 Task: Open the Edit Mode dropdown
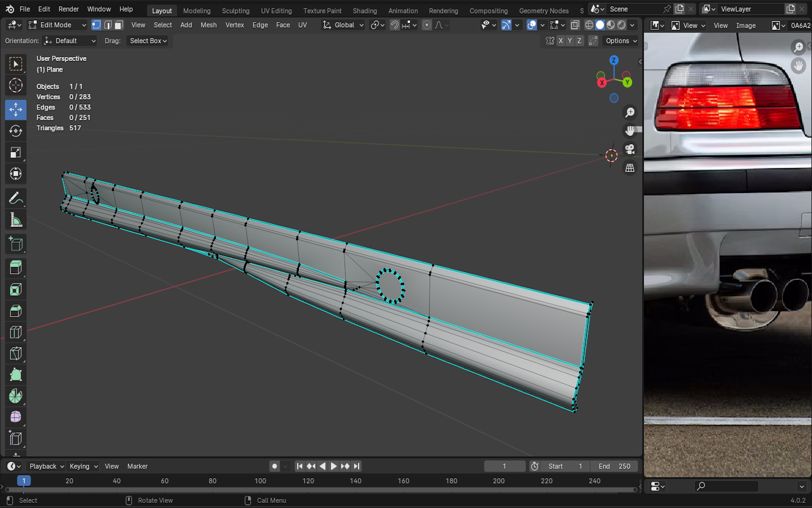coord(57,25)
